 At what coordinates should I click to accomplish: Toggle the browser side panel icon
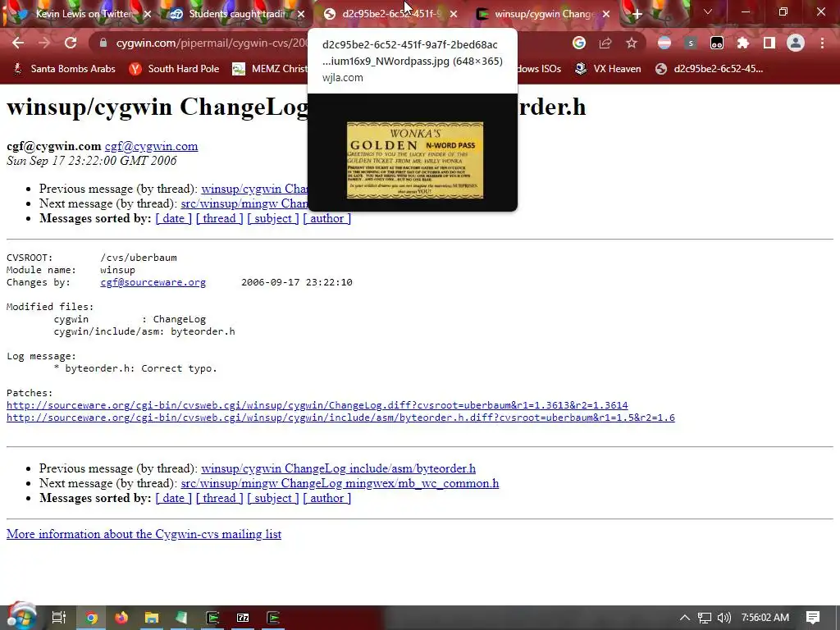(x=769, y=43)
